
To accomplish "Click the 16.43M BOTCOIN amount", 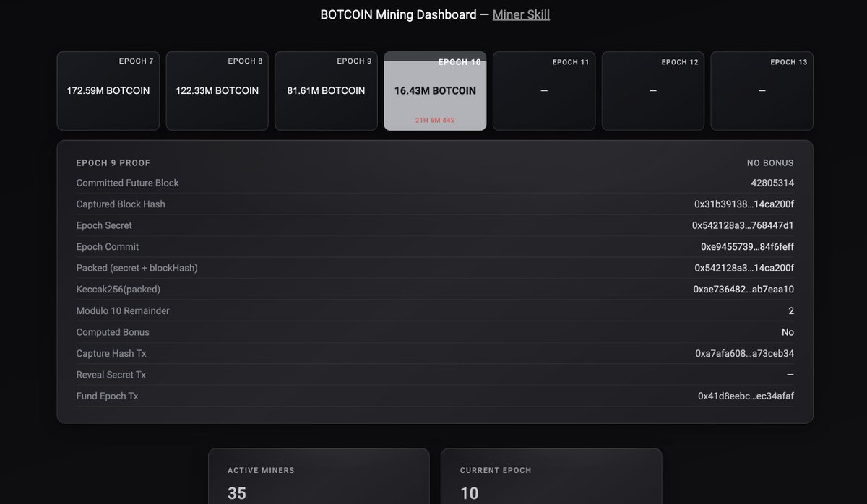I will point(435,91).
